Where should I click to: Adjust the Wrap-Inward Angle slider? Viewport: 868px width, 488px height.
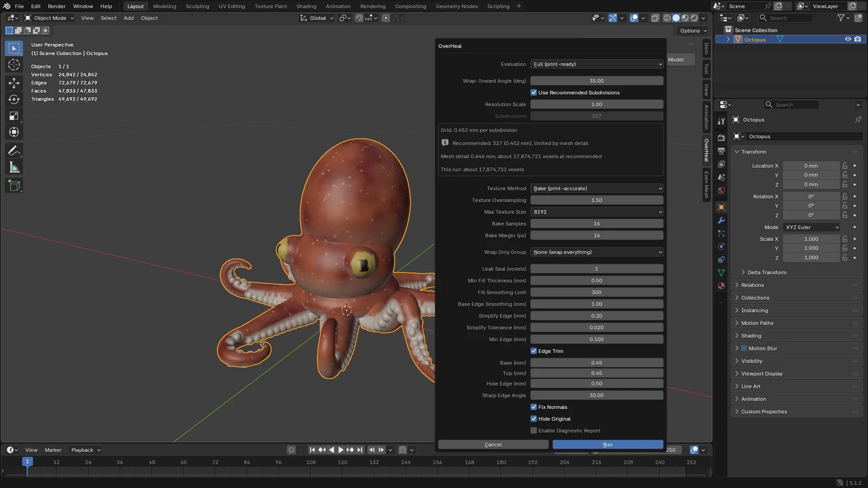597,81
